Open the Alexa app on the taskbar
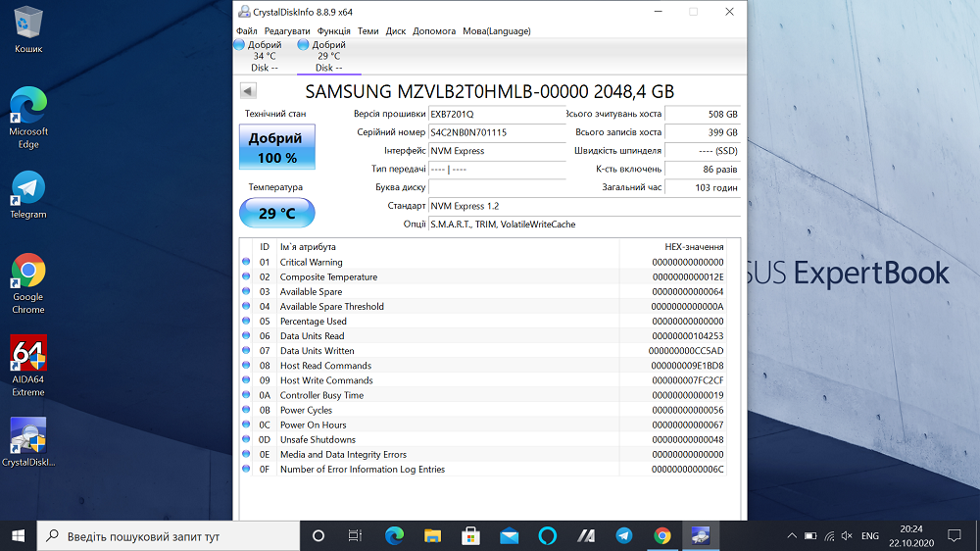Screen dimensions: 980x551 click(x=547, y=536)
